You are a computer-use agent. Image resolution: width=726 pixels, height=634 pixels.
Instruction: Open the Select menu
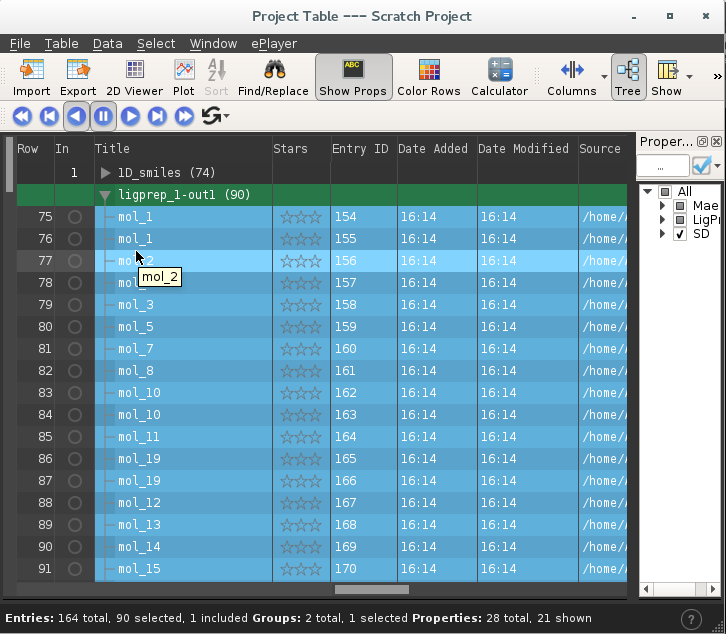pyautogui.click(x=156, y=44)
